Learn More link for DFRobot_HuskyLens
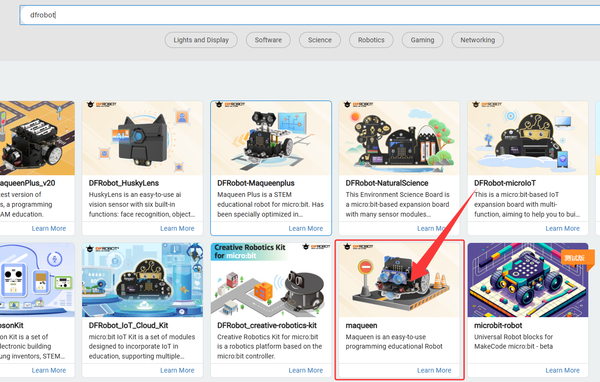Image resolution: width=600 pixels, height=382 pixels. pos(177,229)
